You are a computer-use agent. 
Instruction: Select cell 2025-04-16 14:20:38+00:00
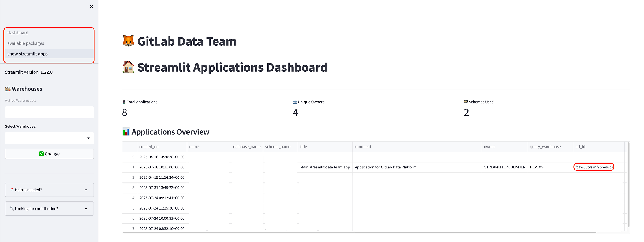click(x=162, y=157)
